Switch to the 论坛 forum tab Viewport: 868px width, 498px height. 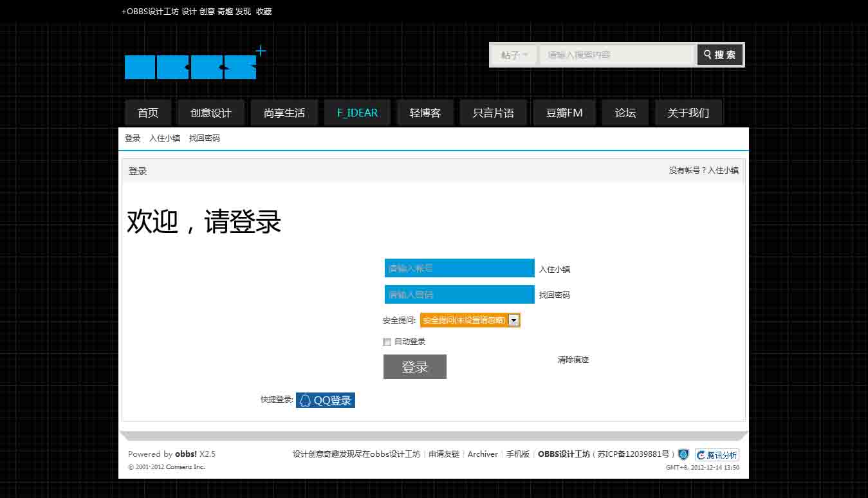tap(625, 113)
